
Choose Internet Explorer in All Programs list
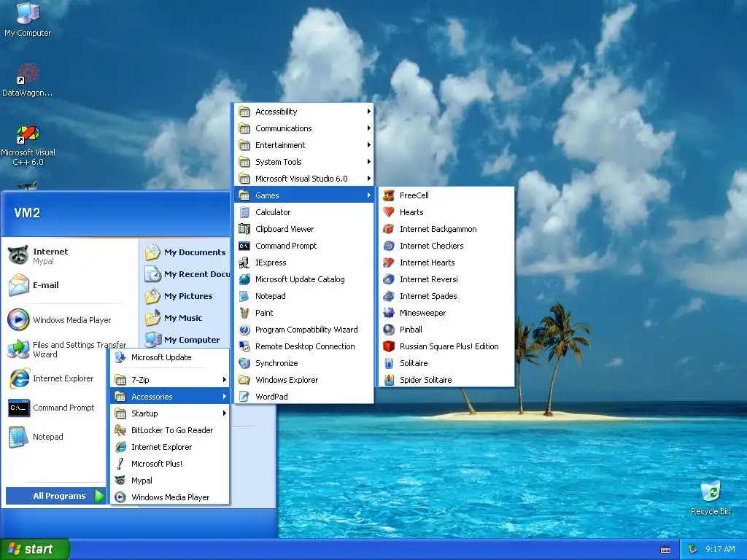[169, 447]
